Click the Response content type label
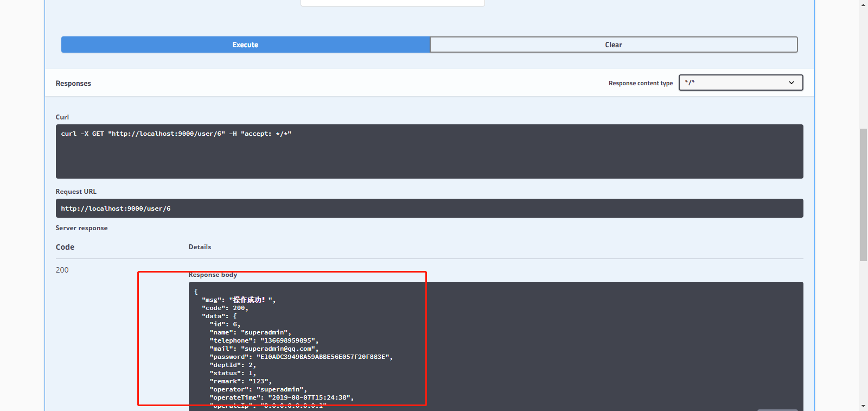The image size is (868, 411). click(641, 83)
